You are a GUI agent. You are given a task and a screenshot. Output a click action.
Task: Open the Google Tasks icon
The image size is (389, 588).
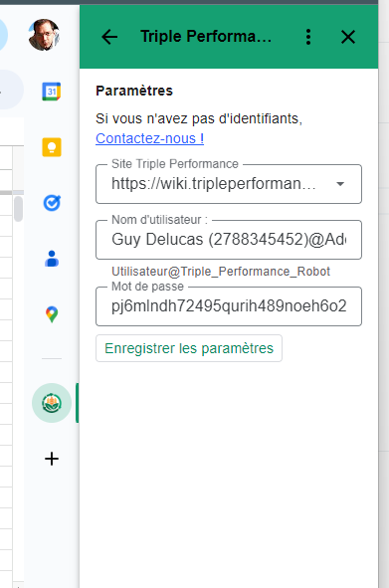(52, 203)
